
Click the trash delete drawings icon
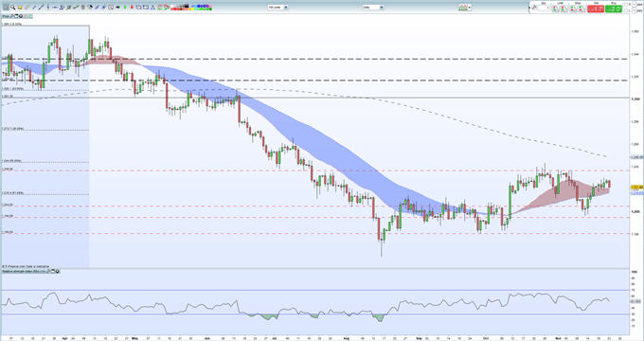coord(83,7)
